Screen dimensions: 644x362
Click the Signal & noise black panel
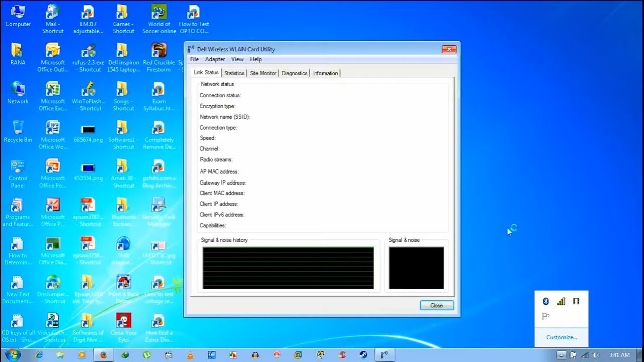point(416,268)
